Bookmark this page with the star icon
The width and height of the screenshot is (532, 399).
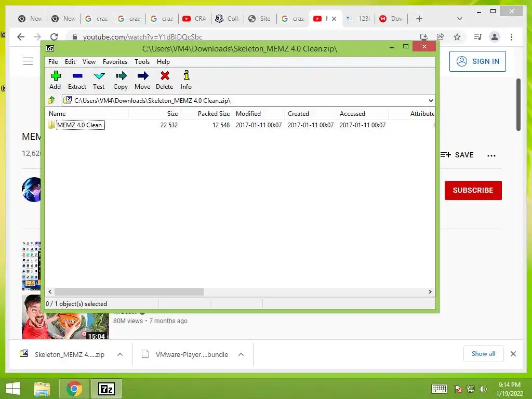(x=457, y=37)
